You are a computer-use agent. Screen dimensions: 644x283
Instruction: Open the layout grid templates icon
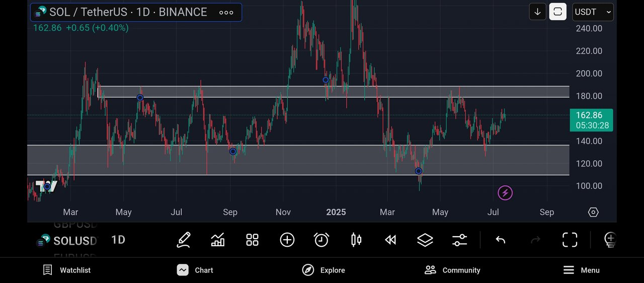pyautogui.click(x=252, y=240)
